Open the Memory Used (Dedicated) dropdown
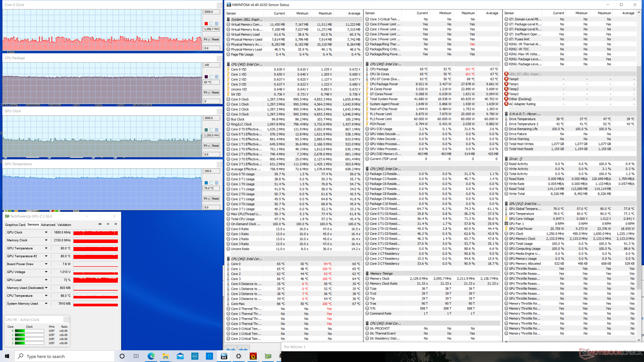 click(x=46, y=288)
